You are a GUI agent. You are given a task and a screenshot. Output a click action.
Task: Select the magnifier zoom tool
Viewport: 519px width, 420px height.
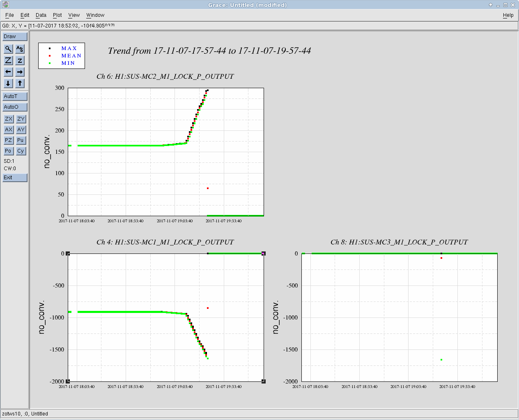8,49
